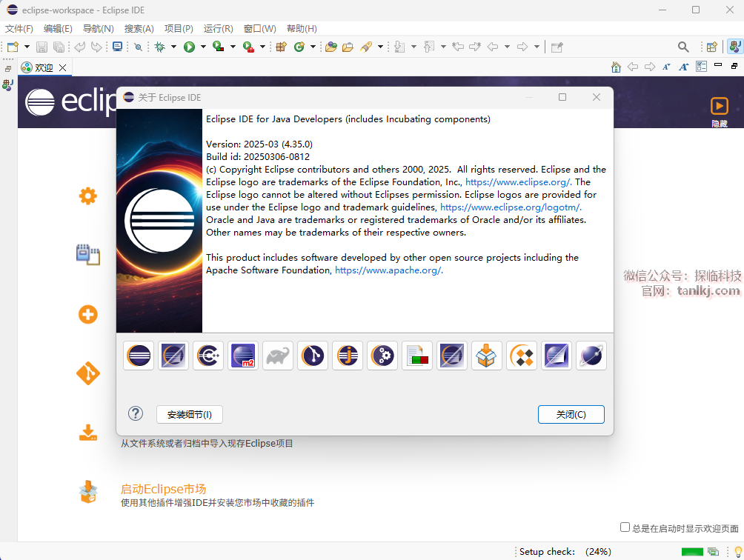Click the 安装细节(I) button

pos(190,415)
